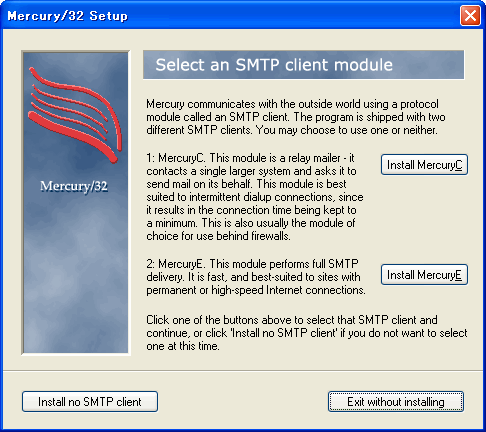Screen dimensions: 486x432
Task: Click the 'one at this time.' text
Action: (183, 346)
